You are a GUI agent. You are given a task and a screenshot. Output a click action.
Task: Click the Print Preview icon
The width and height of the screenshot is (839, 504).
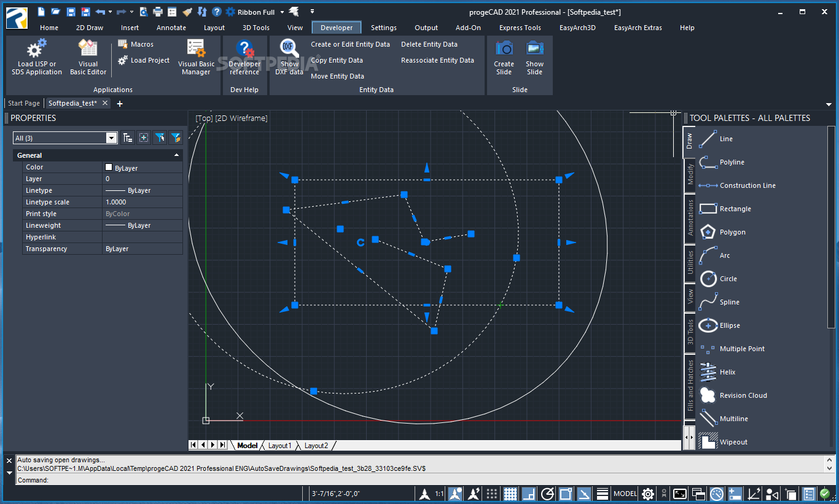click(143, 12)
